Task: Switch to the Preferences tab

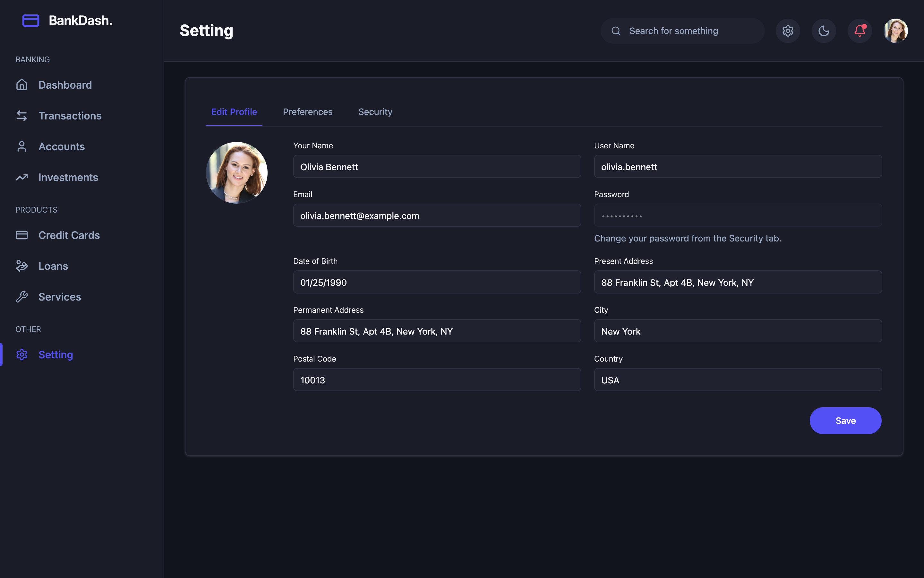Action: 308,112
